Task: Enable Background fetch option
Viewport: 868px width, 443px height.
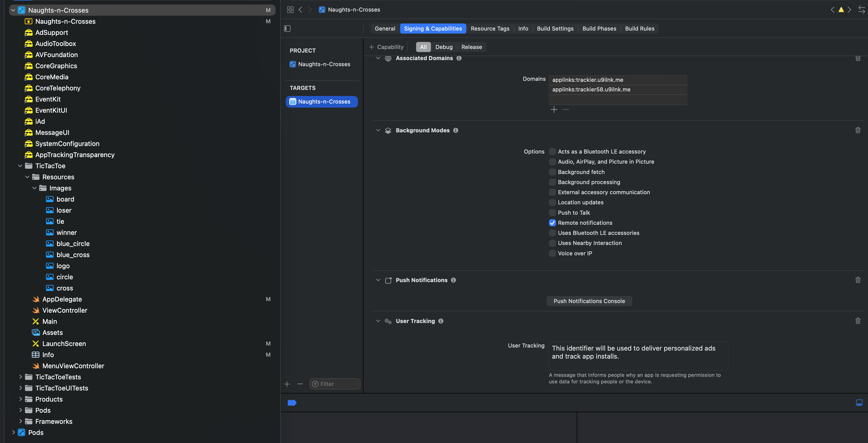Action: click(552, 172)
